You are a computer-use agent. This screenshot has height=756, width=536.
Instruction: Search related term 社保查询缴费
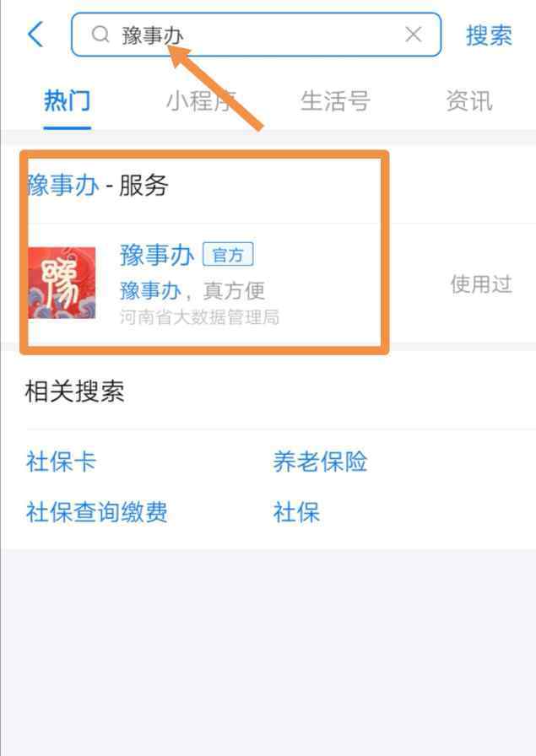(x=96, y=511)
